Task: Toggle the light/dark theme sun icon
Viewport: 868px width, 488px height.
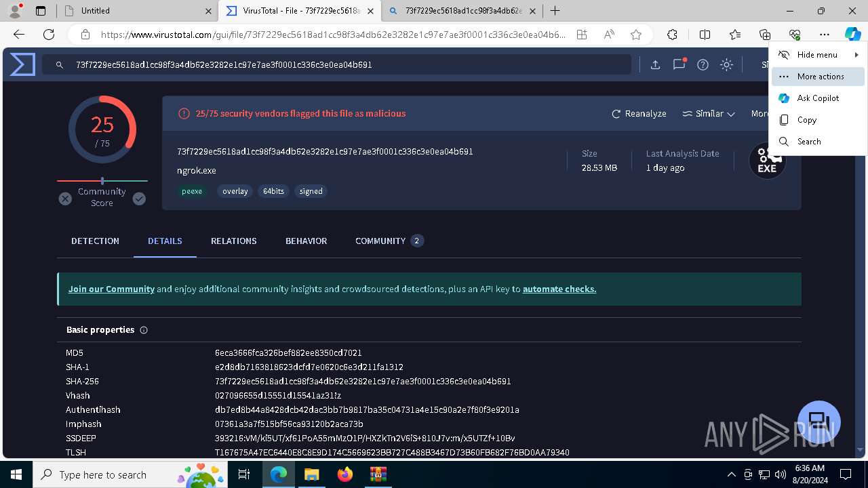Action: [726, 64]
